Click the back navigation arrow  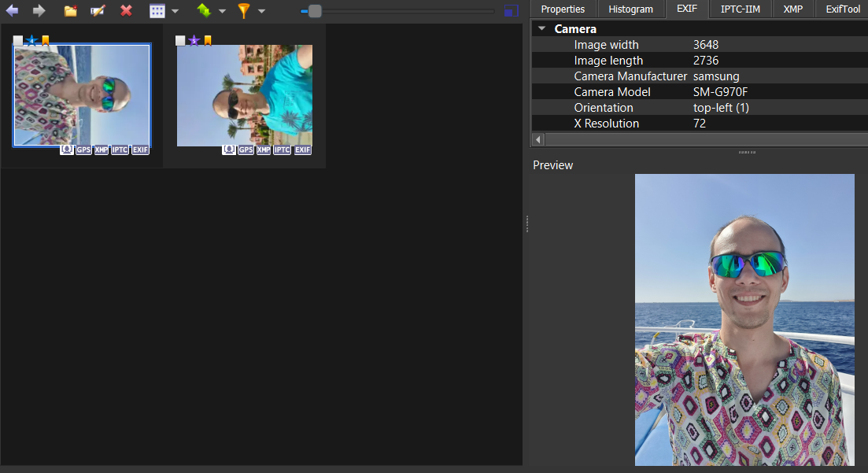13,11
